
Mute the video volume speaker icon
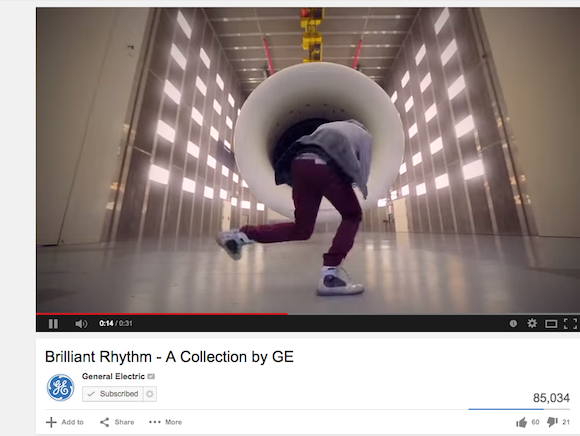[x=81, y=324]
